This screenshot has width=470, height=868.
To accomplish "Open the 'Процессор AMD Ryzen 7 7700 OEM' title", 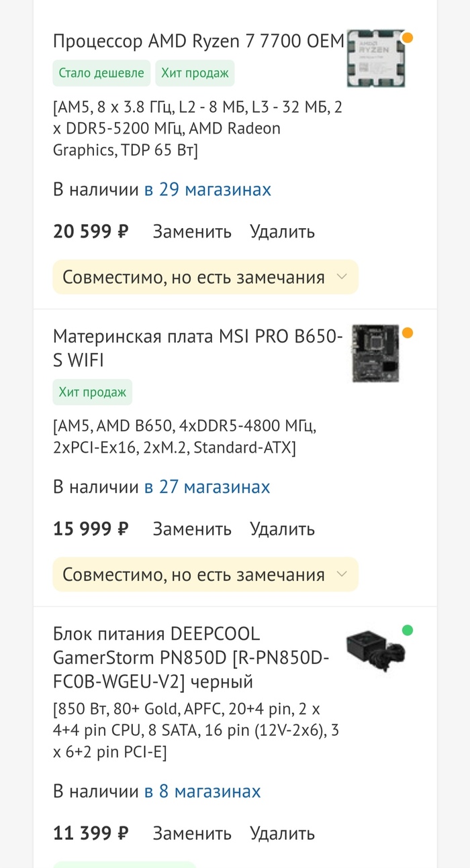I will pyautogui.click(x=198, y=42).
